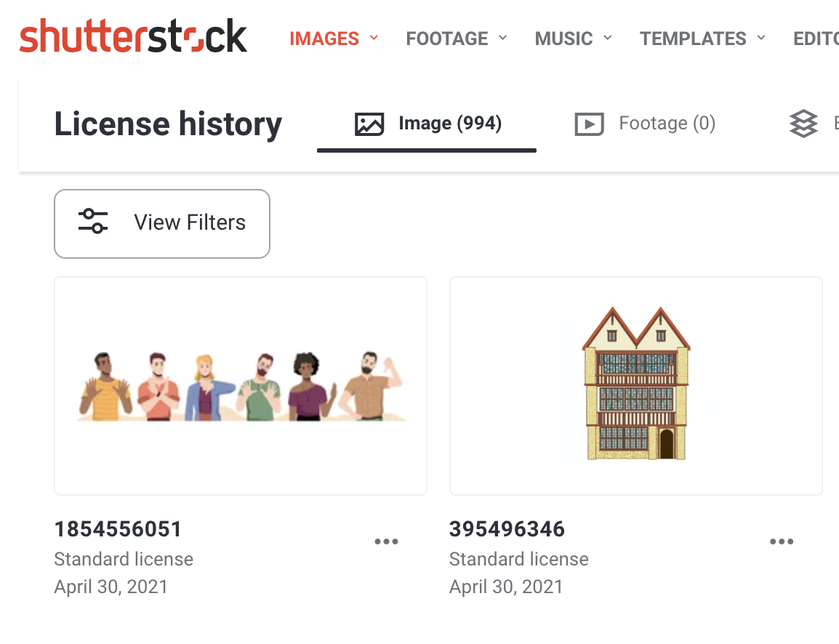Click the stacked layers icon
Viewport: 839px width, 644px height.
(803, 124)
